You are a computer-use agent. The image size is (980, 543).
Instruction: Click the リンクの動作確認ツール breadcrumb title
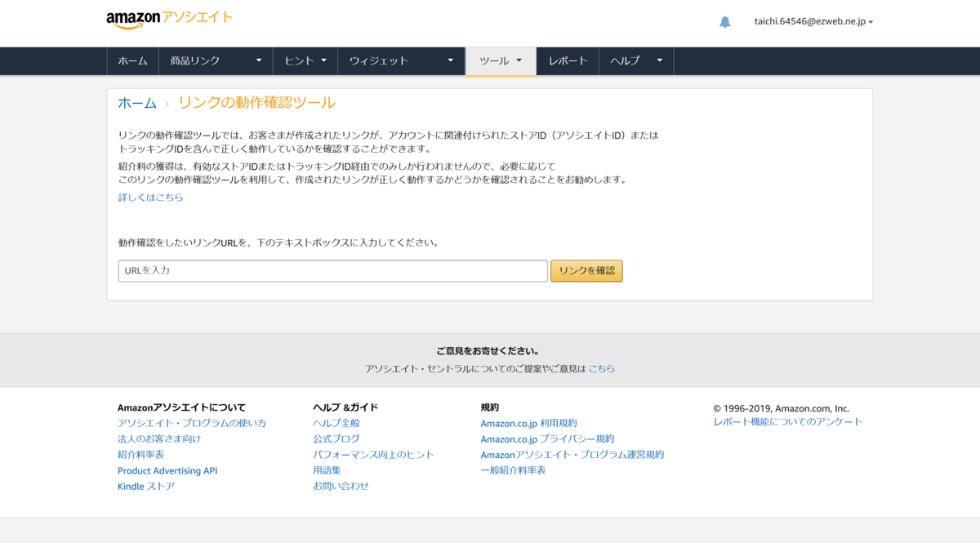256,103
